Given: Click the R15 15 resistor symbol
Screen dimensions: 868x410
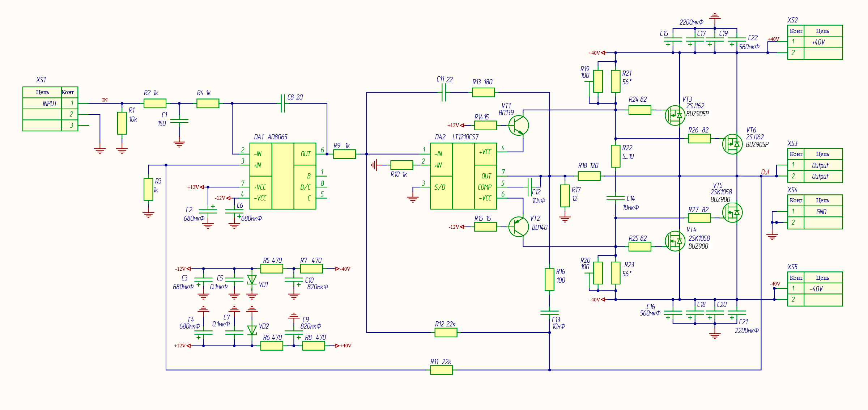Looking at the screenshot, I should coord(485,227).
